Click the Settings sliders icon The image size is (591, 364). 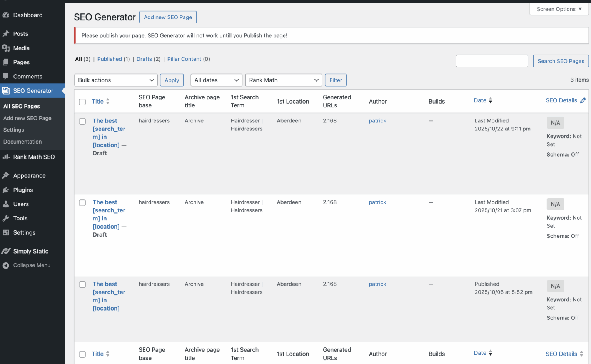6,233
